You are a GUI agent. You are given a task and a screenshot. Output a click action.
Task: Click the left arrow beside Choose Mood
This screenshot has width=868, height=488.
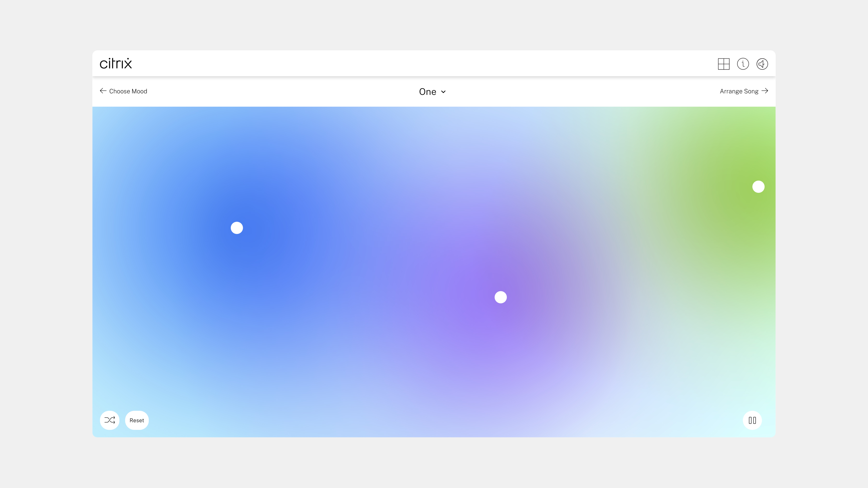tap(103, 91)
